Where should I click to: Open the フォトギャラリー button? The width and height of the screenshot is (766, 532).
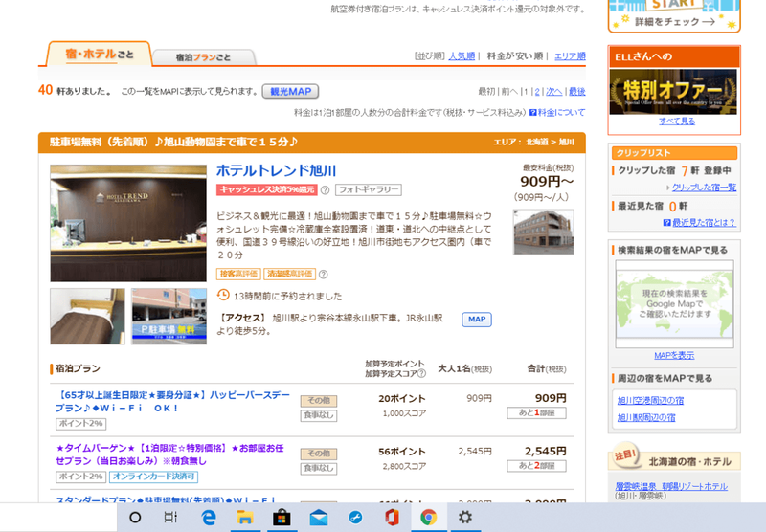(x=369, y=189)
